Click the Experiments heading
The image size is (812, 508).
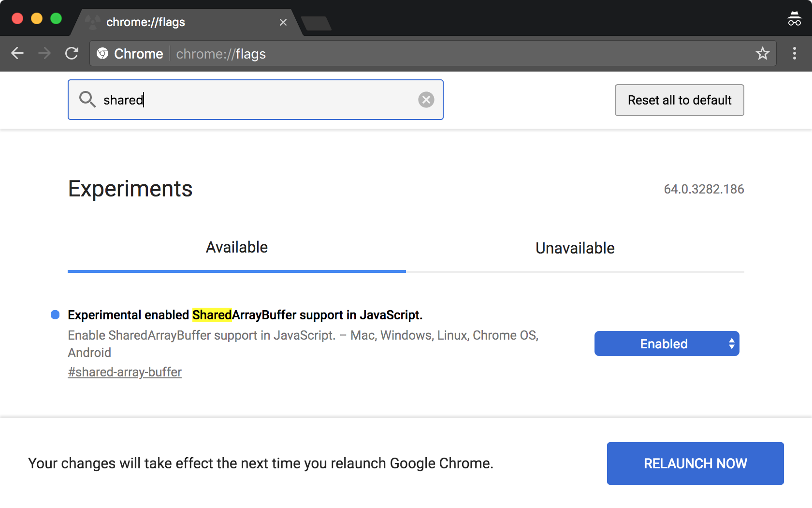[130, 189]
